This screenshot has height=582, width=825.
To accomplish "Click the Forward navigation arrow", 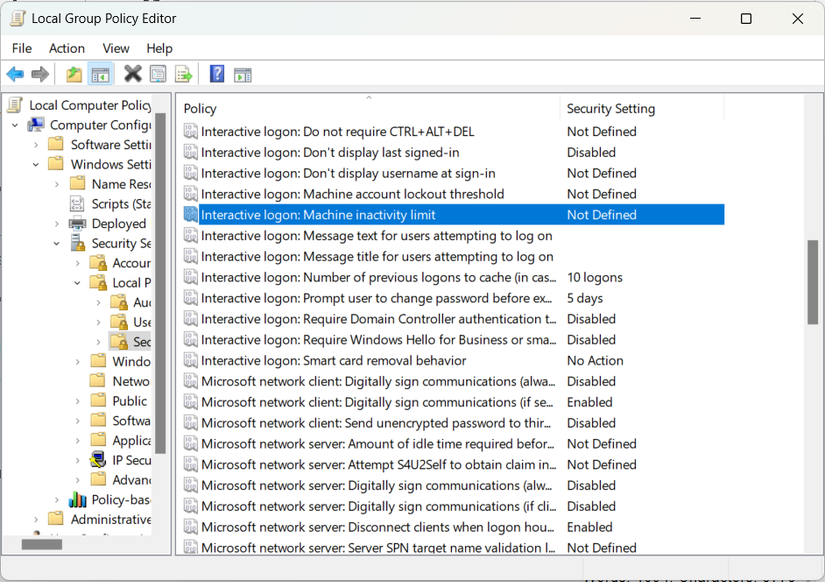I will 39,73.
